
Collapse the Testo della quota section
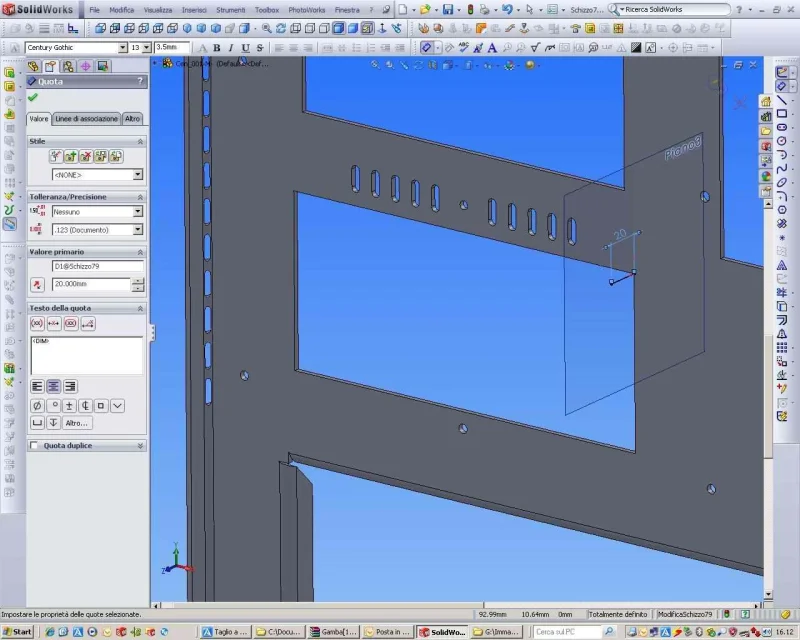click(x=140, y=308)
